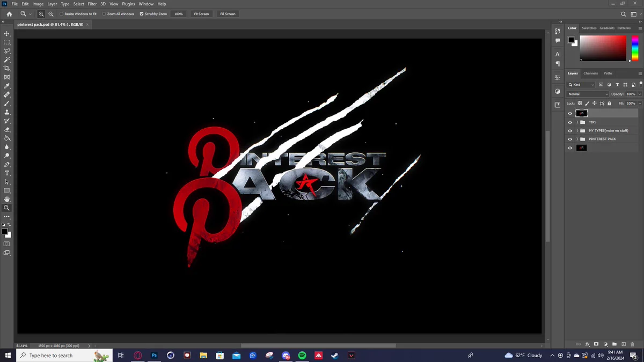
Task: Select the Magic Wand tool
Action: point(7,60)
